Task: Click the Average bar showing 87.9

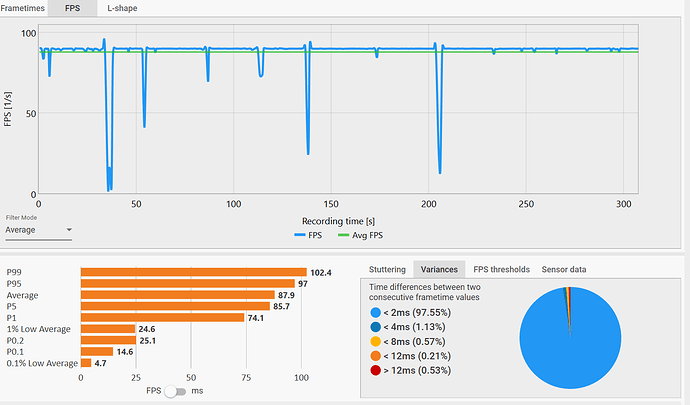Action: click(177, 295)
